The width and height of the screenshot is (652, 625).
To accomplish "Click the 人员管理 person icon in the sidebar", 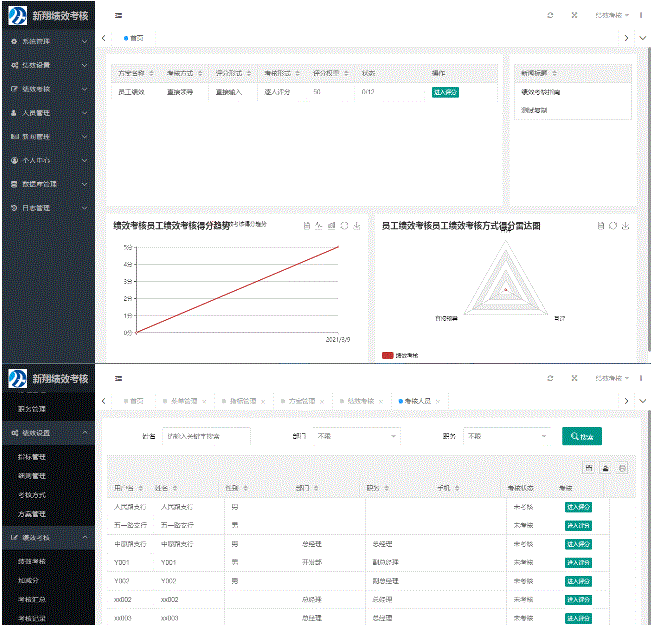I will 14,113.
